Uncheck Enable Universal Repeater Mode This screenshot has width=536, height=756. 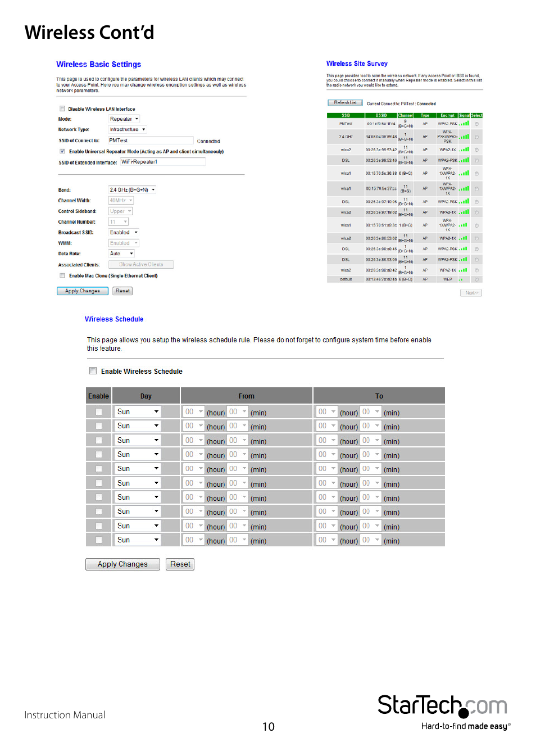click(62, 151)
